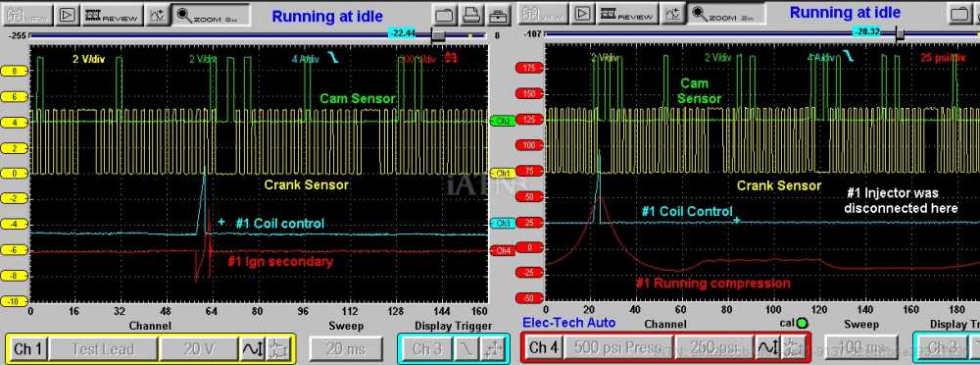
Task: Click the printer icon
Action: point(471,15)
